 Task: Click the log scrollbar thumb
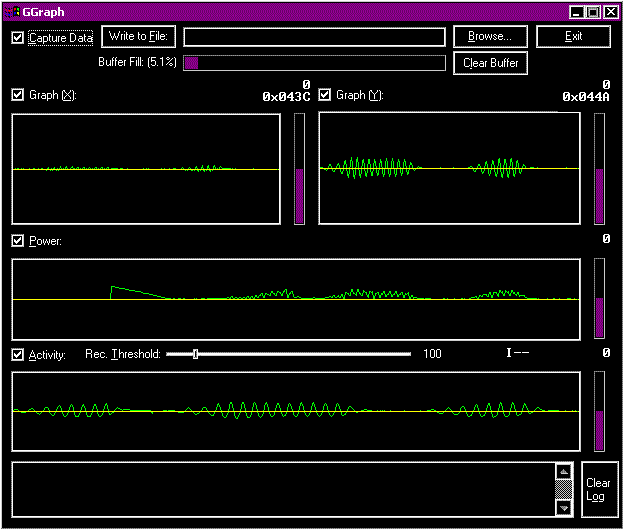click(564, 490)
